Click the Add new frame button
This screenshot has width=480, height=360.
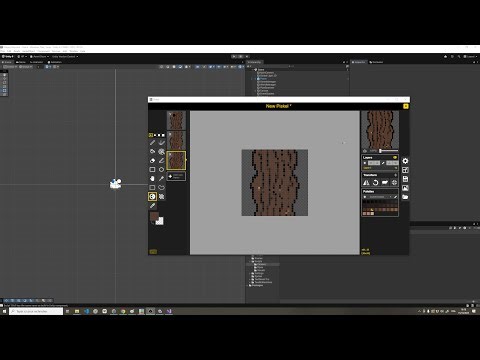pos(176,176)
